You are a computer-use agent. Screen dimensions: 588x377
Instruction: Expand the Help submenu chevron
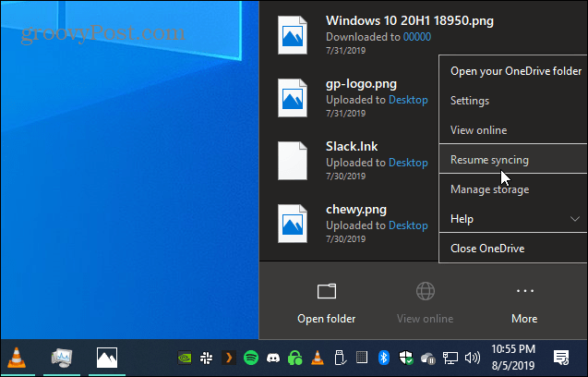click(574, 219)
